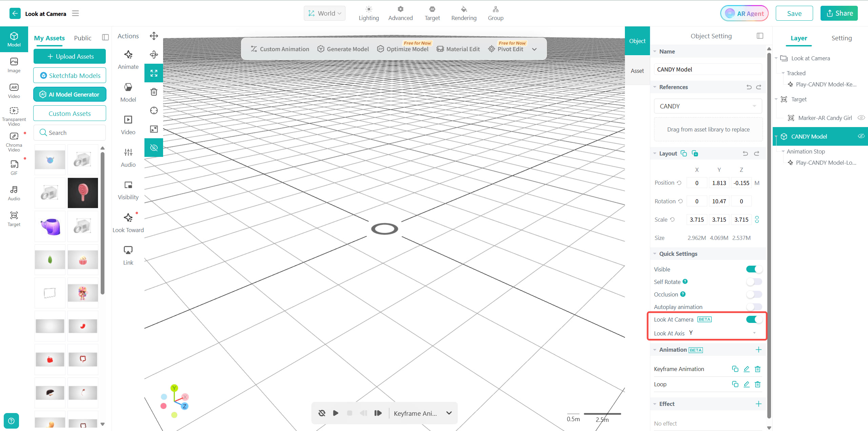Select the Transparent Video category
The image size is (868, 431).
(x=14, y=117)
